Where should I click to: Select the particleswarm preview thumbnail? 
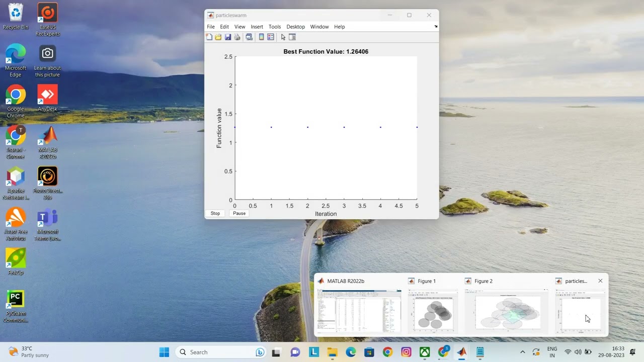click(x=580, y=311)
